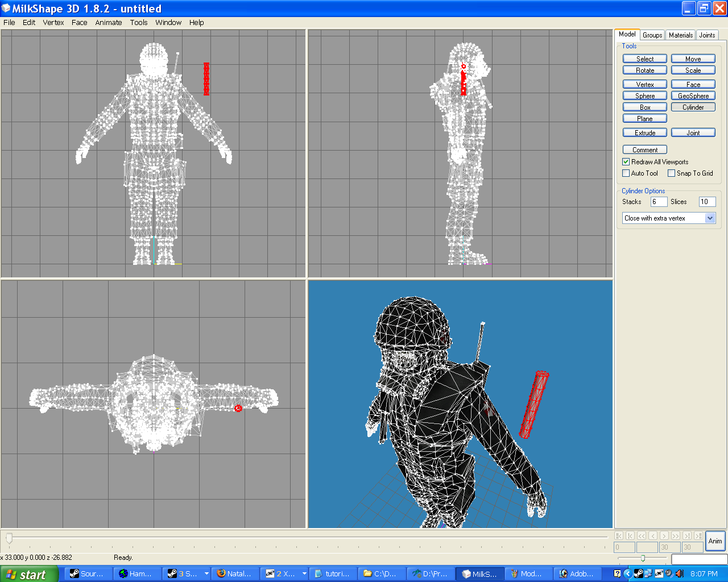Click the next frame playback icon
The height and width of the screenshot is (582, 728).
[x=664, y=536]
